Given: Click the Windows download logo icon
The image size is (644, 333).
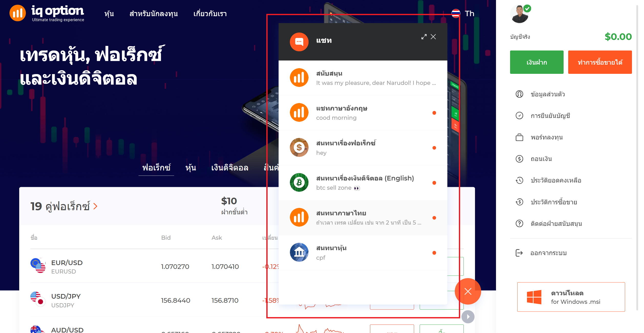Looking at the screenshot, I should pos(534,297).
